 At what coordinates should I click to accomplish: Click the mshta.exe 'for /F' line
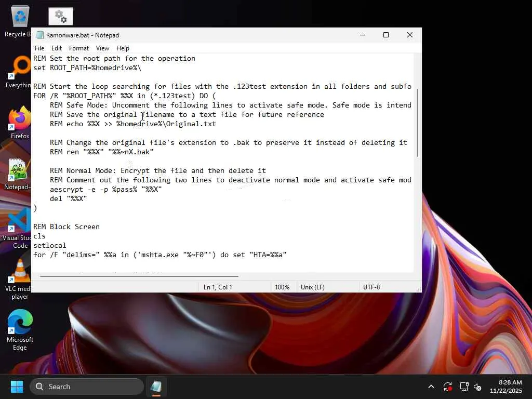160,255
